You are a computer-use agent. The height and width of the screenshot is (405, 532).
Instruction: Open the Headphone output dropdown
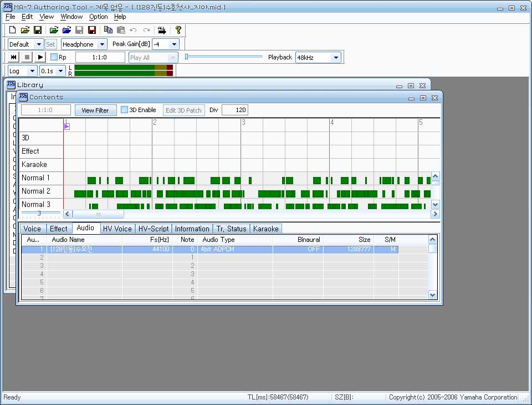click(102, 44)
